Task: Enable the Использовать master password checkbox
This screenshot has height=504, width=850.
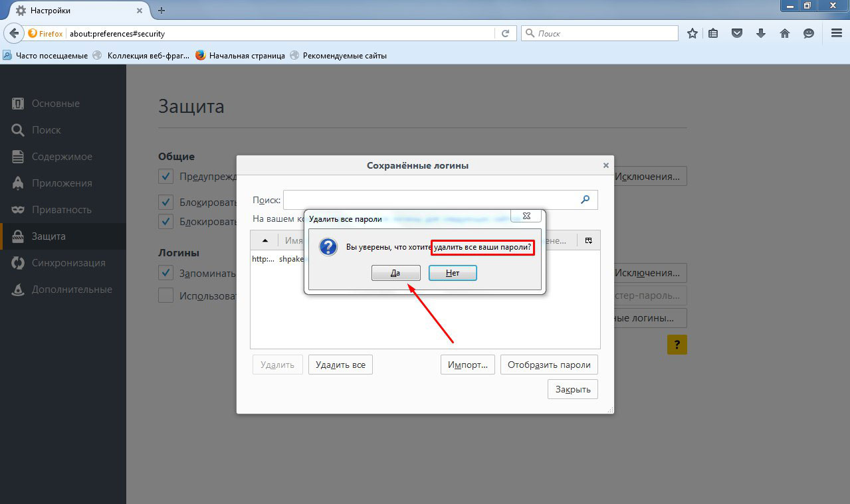Action: coord(165,295)
